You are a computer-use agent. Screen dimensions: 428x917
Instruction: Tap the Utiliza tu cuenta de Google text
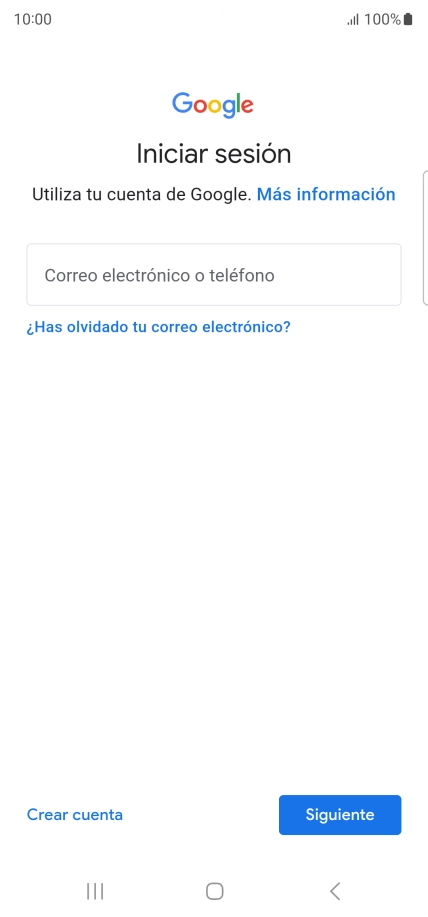coord(141,194)
